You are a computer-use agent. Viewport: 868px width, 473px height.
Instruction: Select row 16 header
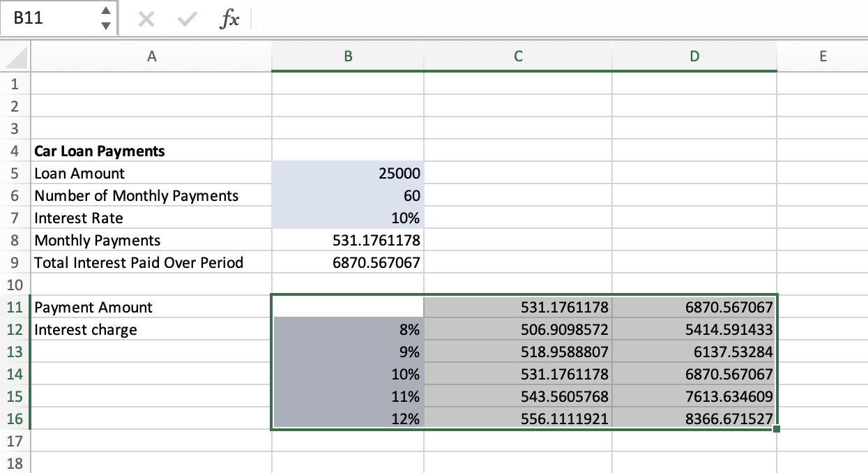pos(15,419)
